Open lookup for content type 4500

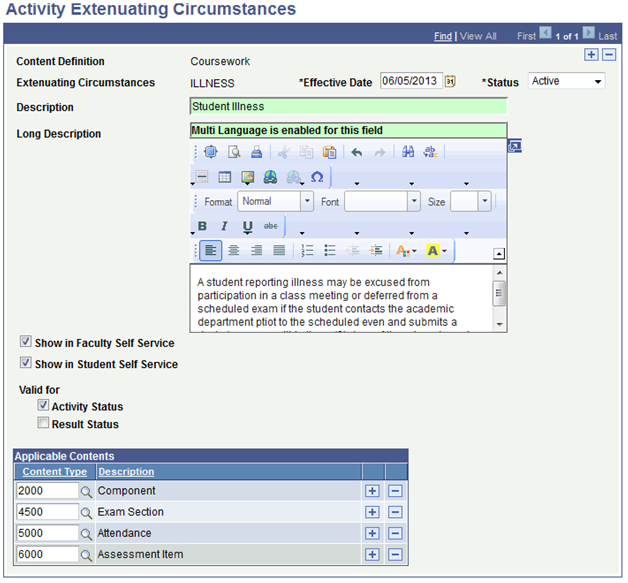(x=87, y=513)
